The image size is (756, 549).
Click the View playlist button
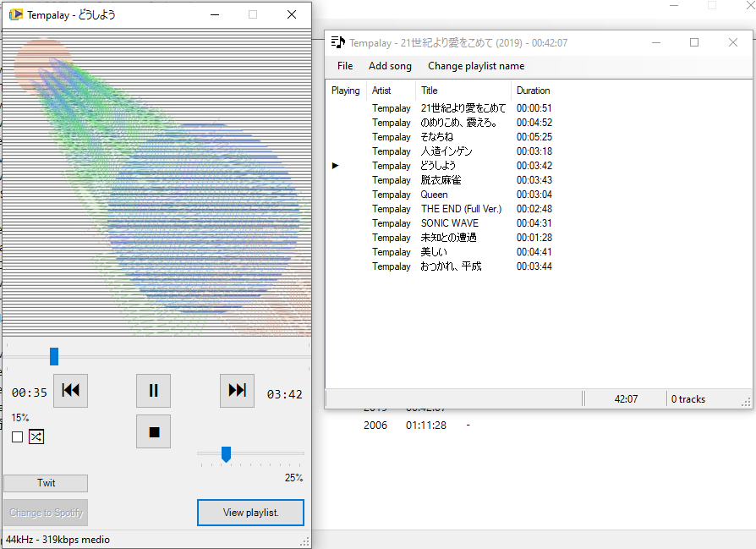pyautogui.click(x=250, y=513)
